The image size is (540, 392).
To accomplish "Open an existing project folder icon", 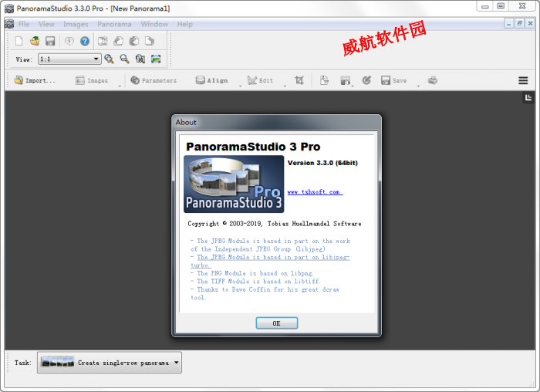I will [35, 42].
